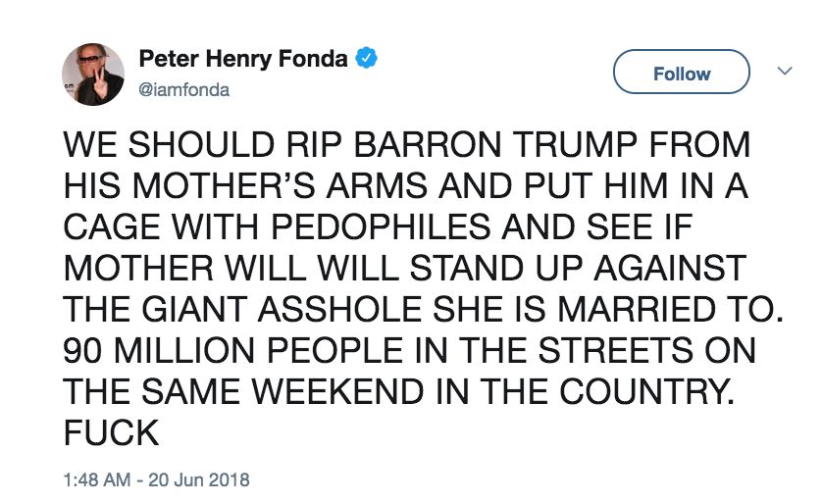Open the 1:48 AM tweet timestamp permalink
822x504 pixels.
click(x=97, y=479)
